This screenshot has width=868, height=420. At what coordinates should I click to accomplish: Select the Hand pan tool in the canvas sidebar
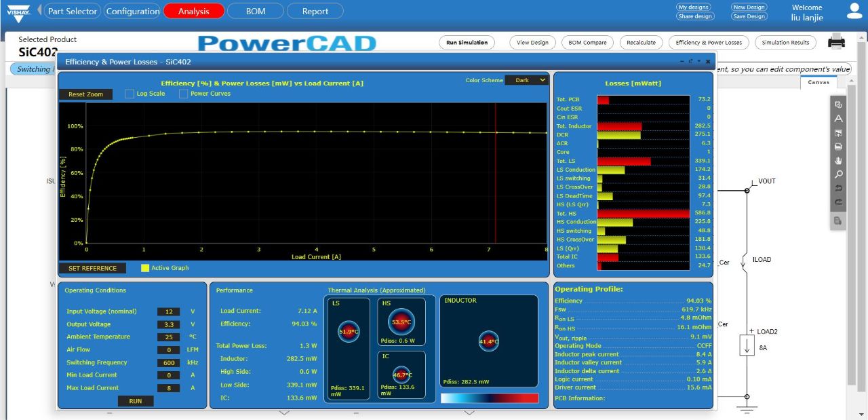coord(839,161)
